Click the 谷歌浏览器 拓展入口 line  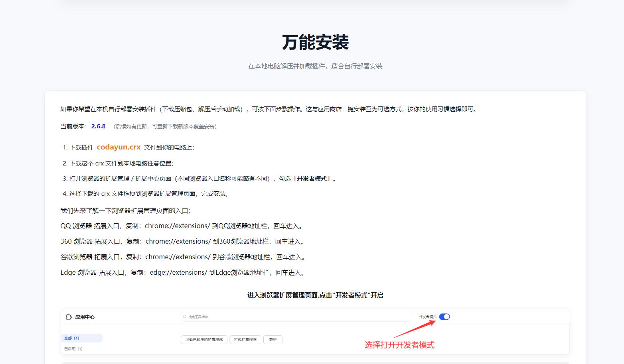click(184, 257)
